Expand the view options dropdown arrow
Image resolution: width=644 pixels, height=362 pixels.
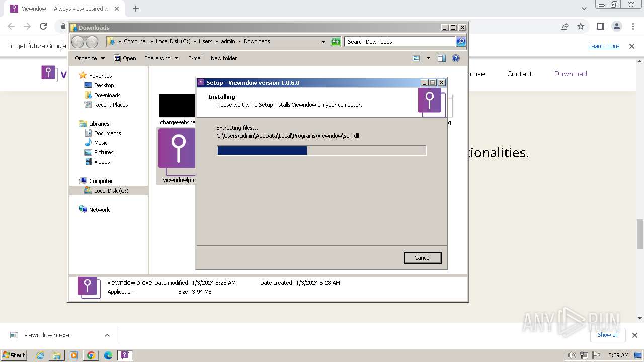pyautogui.click(x=428, y=58)
